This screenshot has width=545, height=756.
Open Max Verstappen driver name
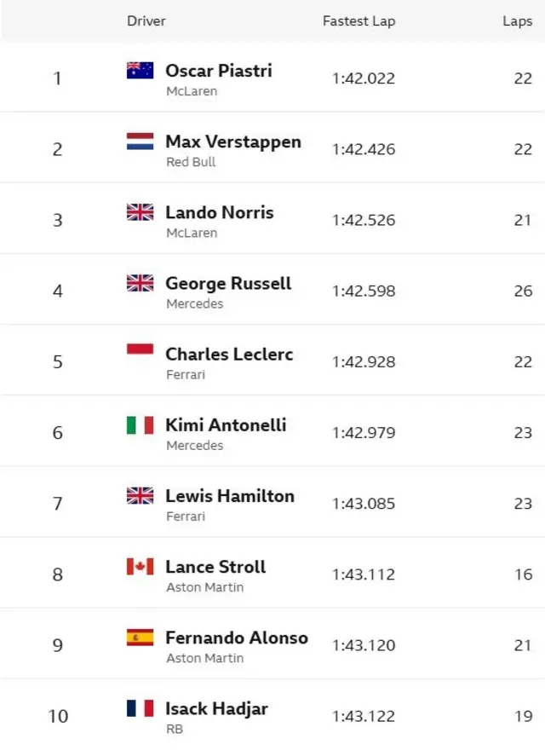click(x=233, y=141)
